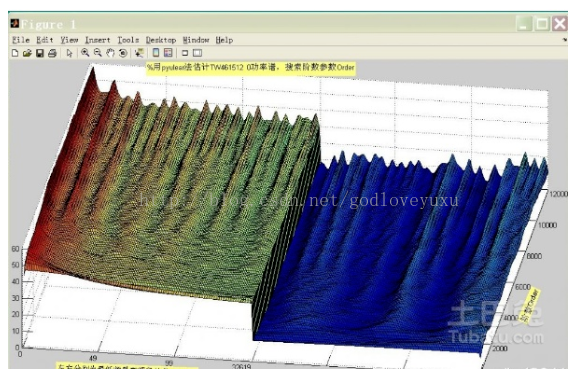Screen dimensions: 578x378
Task: Enable the Rotate 3D tool
Action: pos(123,53)
